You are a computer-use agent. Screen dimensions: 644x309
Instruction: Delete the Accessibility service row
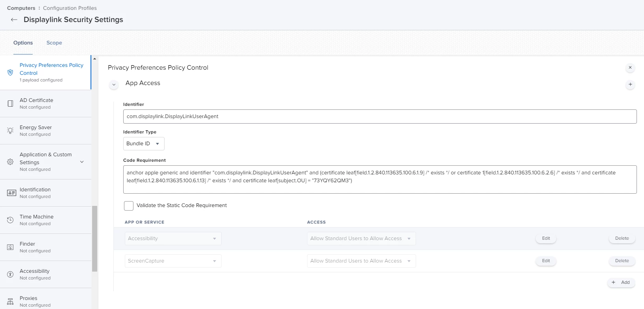point(622,239)
